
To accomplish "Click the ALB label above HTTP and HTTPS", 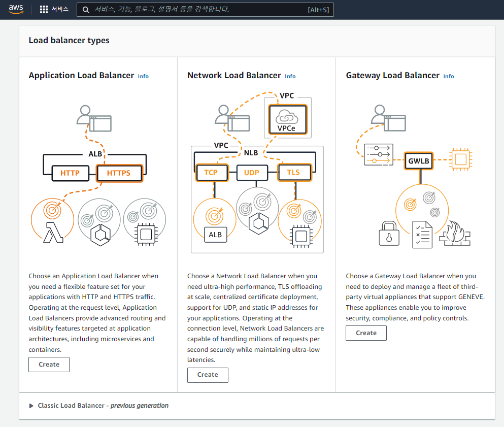I will (95, 154).
